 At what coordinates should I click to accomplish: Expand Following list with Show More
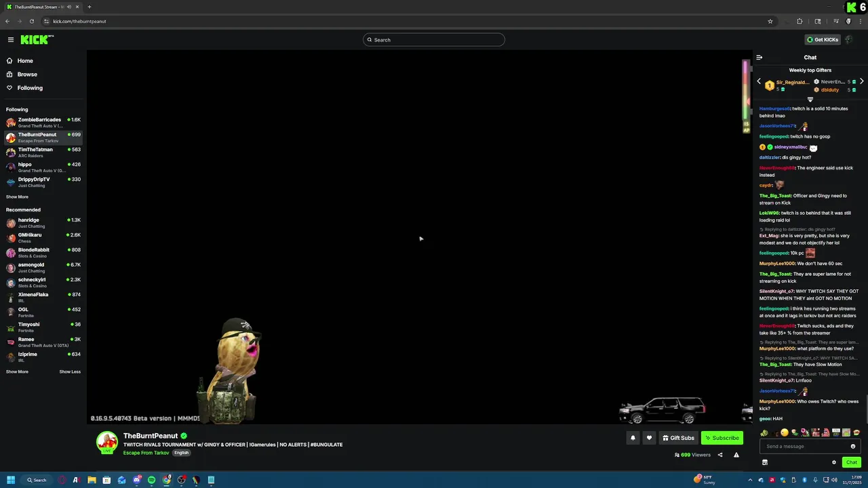17,197
